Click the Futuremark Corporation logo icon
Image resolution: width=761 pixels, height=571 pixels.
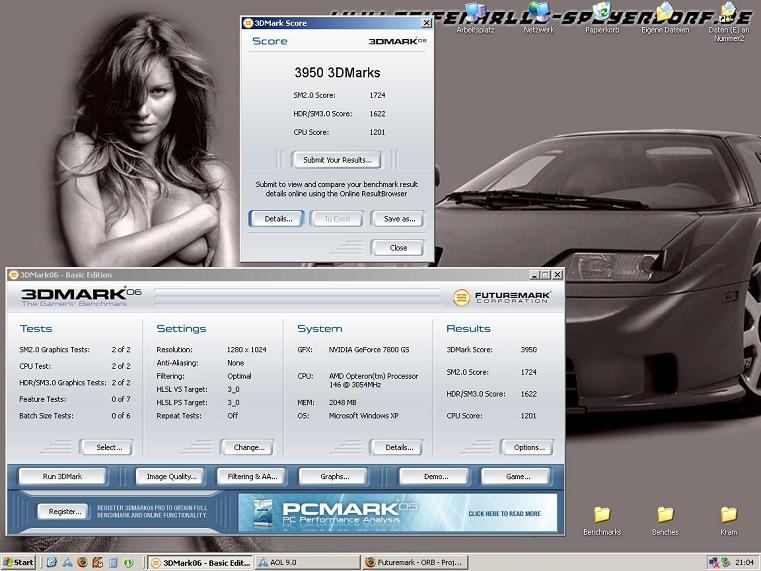click(x=461, y=297)
